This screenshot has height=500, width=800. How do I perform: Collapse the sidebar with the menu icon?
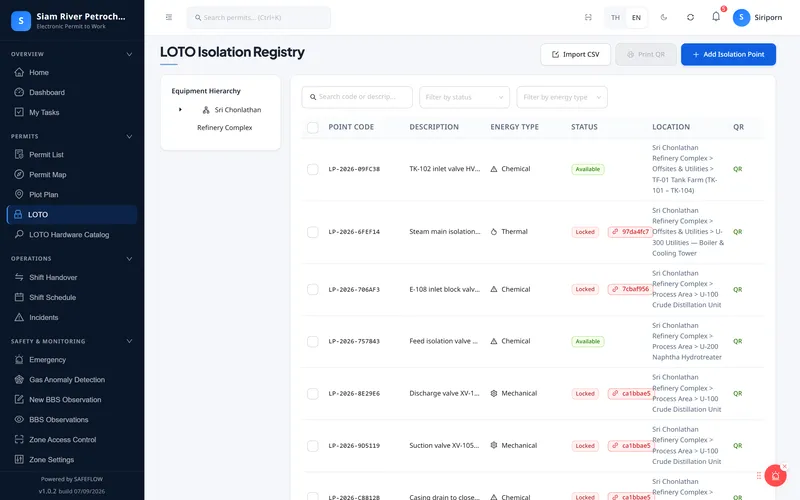click(169, 17)
